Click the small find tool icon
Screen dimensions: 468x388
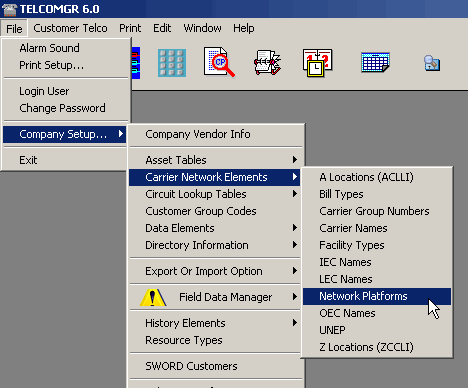pyautogui.click(x=432, y=63)
